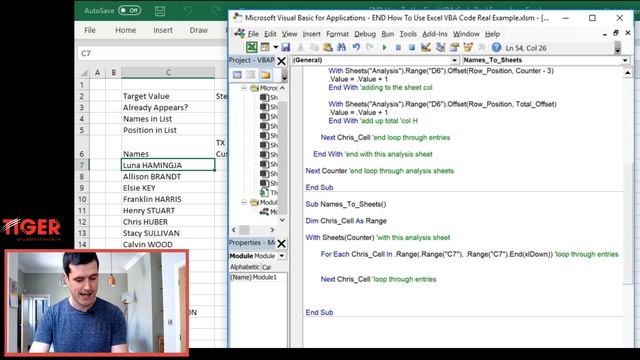Screen dimensions: 640x360
Task: Click project tree scroll-down arrow
Action: point(282,220)
